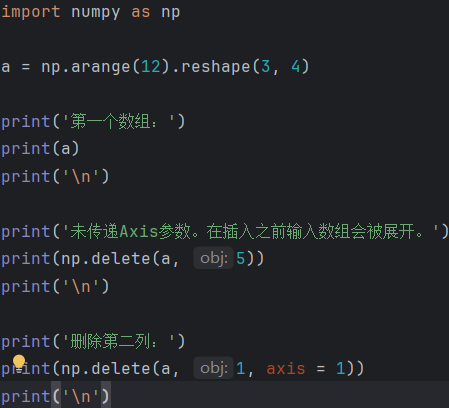449x408 pixels.
Task: Click the 'axis' keyword argument
Action: [286, 369]
